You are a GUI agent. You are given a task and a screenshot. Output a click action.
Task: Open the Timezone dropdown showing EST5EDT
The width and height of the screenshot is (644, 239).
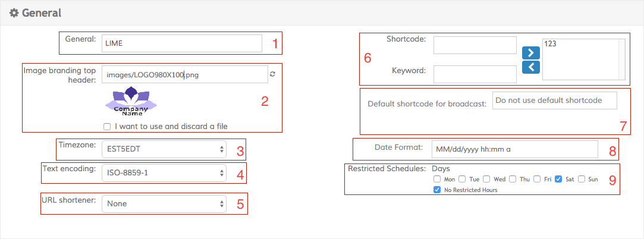(x=164, y=149)
